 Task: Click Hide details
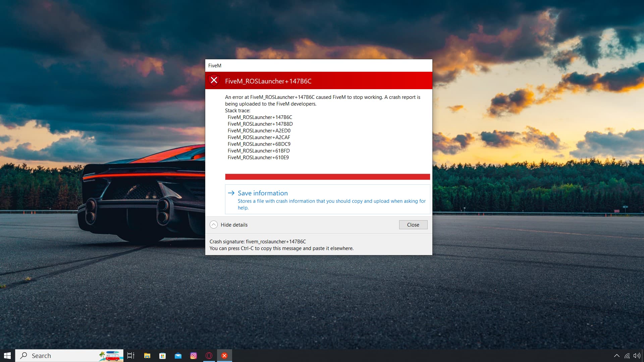coord(234,225)
